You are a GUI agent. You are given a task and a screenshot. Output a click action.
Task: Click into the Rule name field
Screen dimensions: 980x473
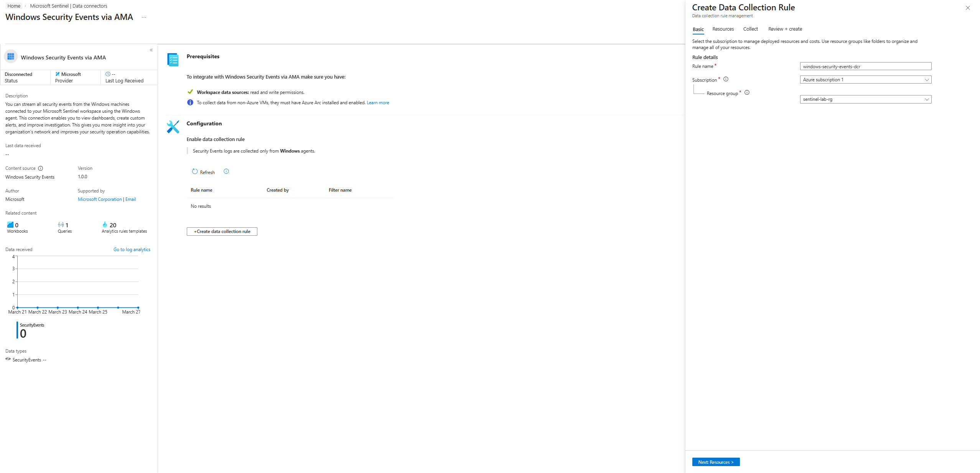(865, 66)
